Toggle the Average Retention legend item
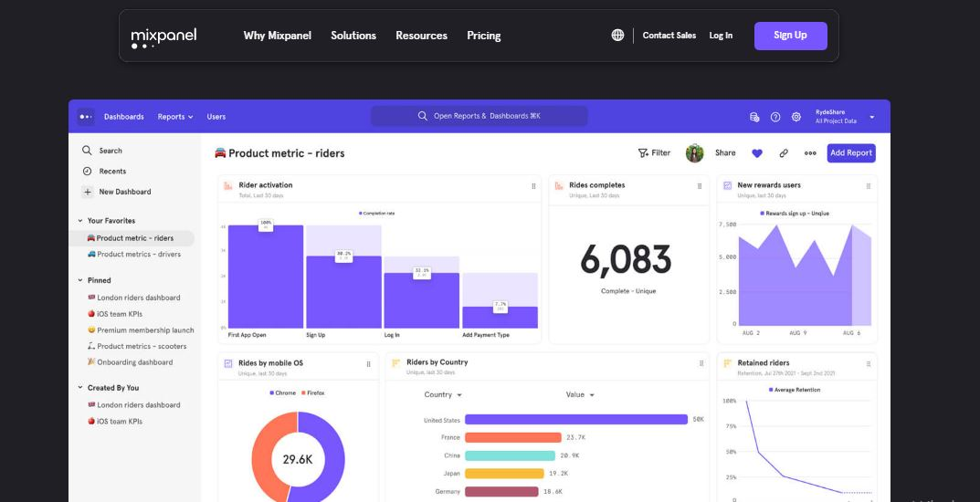Image resolution: width=980 pixels, height=502 pixels. click(x=795, y=390)
